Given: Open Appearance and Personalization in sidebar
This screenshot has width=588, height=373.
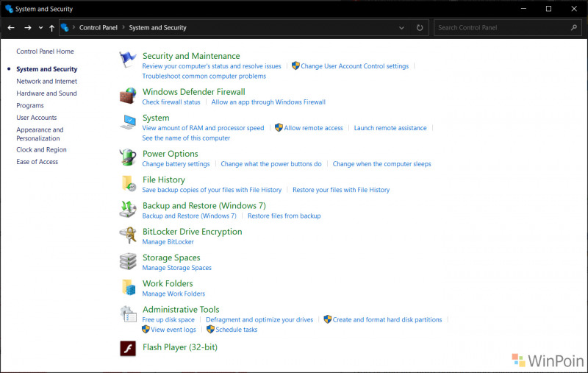Looking at the screenshot, I should [x=40, y=134].
